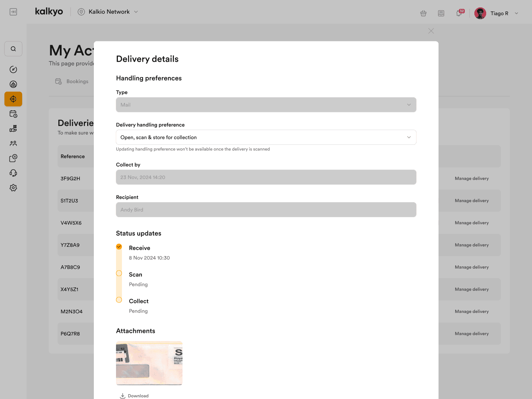Select reference M2N3O4 in table
Screen dimensions: 532x399
[72, 311]
